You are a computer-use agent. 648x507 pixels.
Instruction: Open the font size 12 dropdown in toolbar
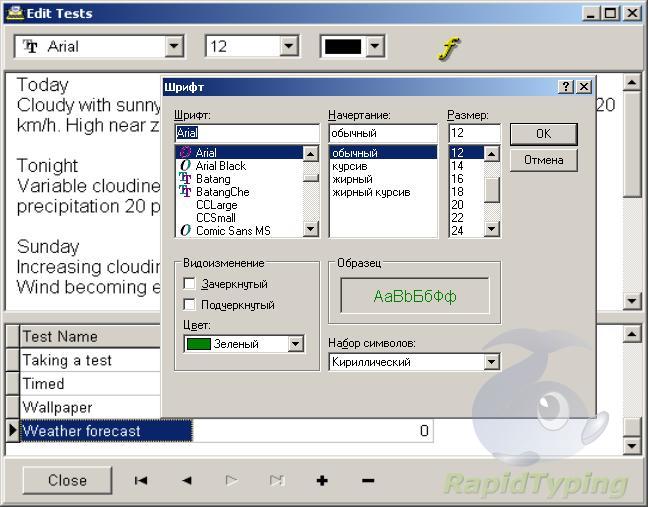click(x=289, y=46)
